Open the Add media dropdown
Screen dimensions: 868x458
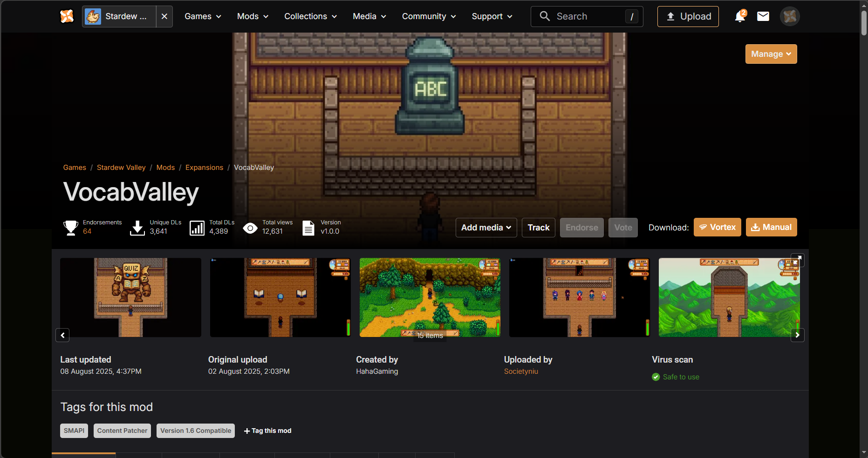486,228
